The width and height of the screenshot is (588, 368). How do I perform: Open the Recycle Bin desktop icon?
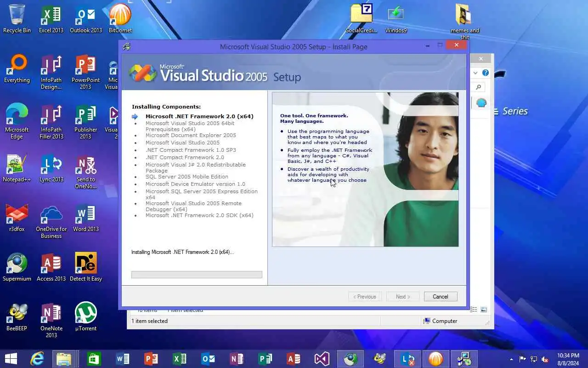point(17,18)
